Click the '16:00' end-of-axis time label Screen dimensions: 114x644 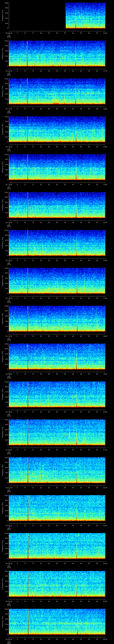point(105,260)
